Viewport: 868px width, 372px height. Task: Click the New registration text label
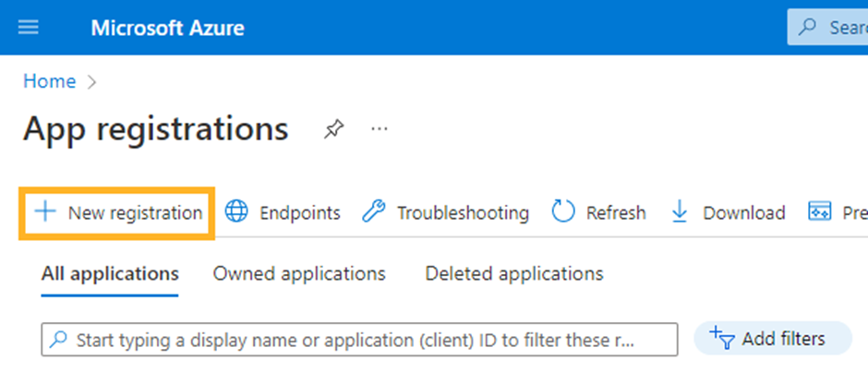coord(135,213)
